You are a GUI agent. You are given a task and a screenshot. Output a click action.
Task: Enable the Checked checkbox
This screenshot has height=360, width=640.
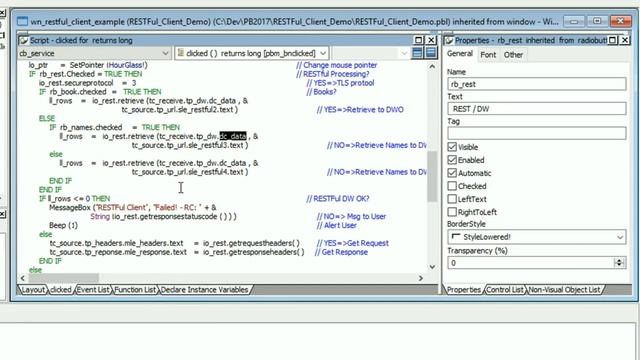(x=452, y=186)
